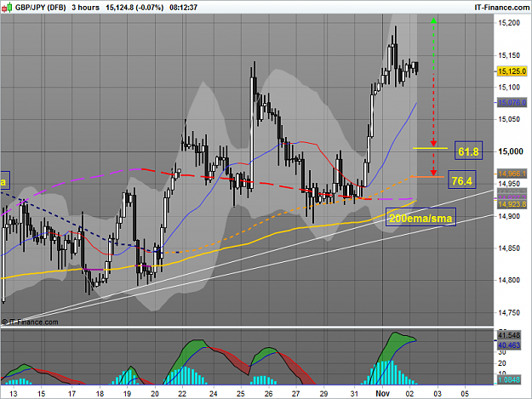Click the 14,850 price axis label
The width and height of the screenshot is (532, 399).
(x=509, y=248)
